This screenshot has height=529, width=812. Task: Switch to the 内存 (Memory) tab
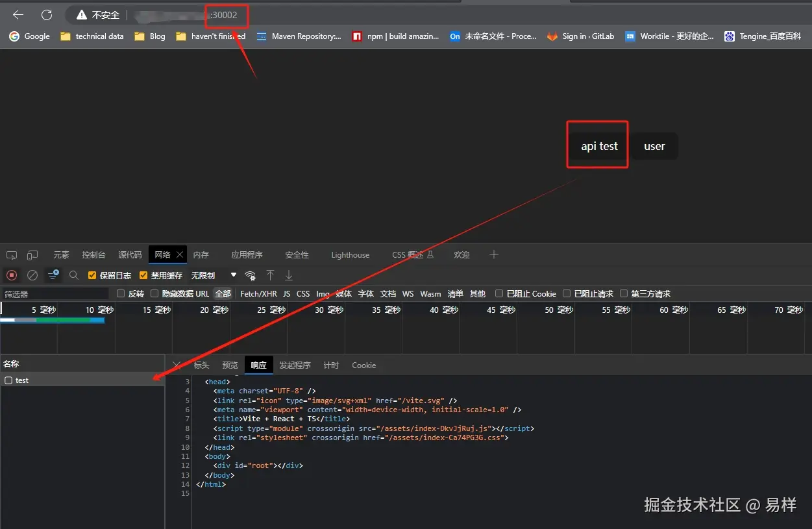[201, 255]
